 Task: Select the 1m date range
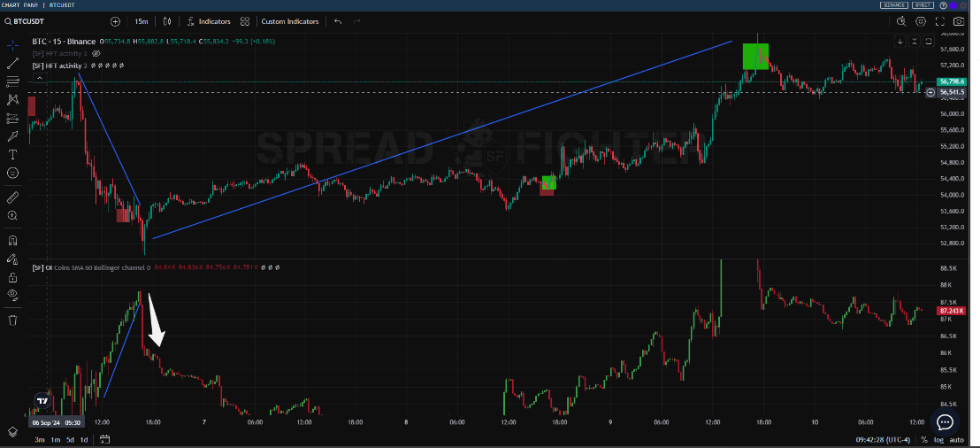56,440
